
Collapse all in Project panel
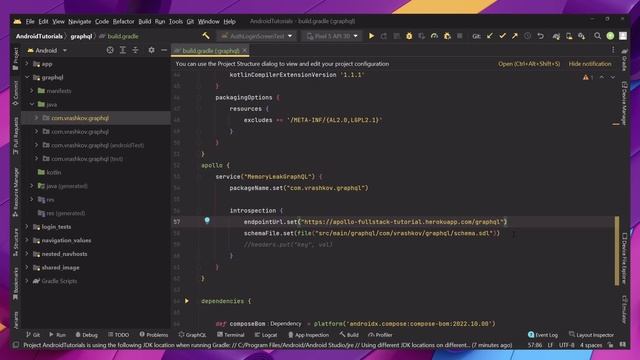[136, 50]
